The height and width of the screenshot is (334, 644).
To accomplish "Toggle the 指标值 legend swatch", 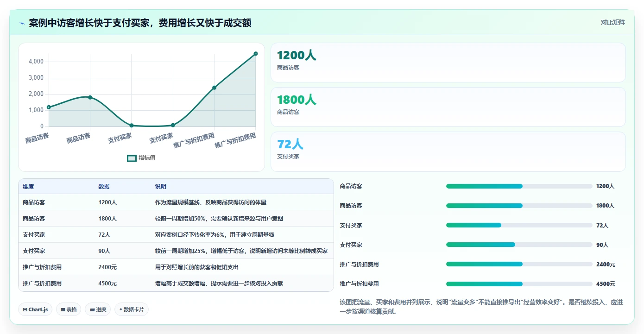I will (x=132, y=158).
